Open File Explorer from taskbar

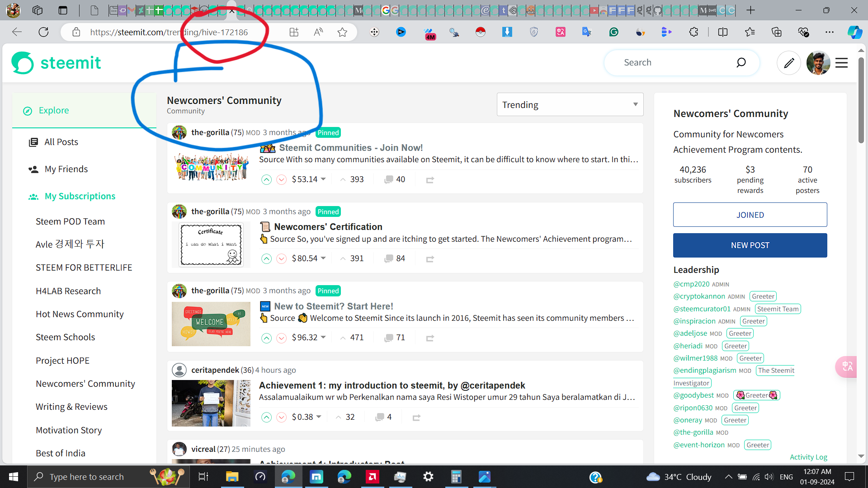pos(232,477)
